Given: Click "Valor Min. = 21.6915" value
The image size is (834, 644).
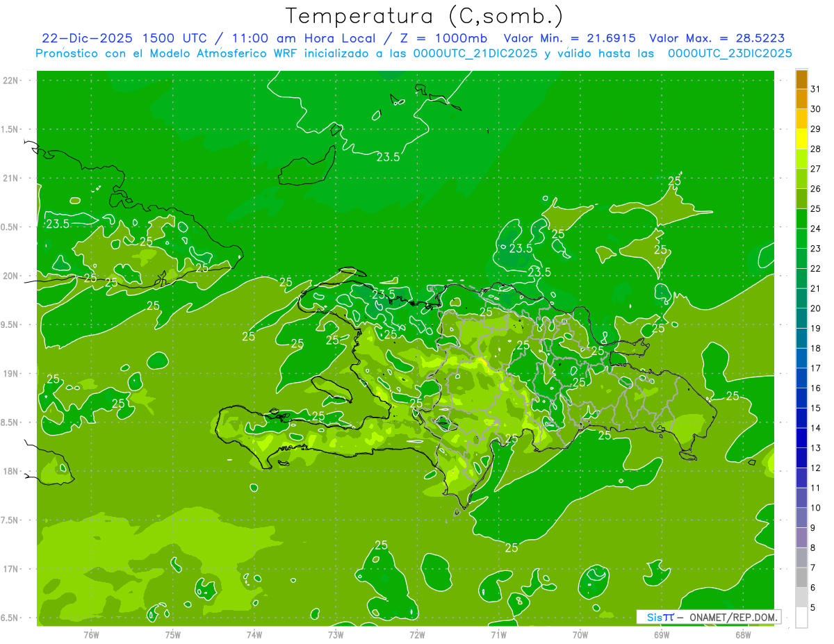Looking at the screenshot, I should click(x=570, y=38).
